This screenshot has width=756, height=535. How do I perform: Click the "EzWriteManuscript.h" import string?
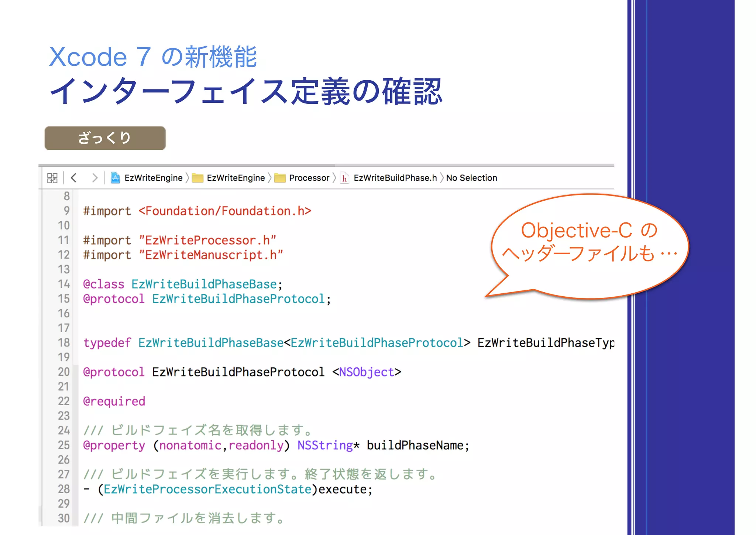(x=211, y=255)
